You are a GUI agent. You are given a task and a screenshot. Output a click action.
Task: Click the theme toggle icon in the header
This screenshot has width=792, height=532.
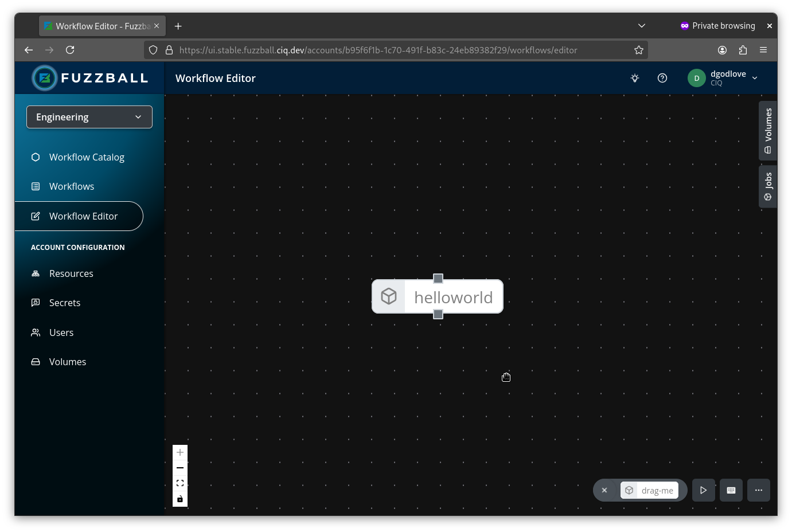(635, 78)
